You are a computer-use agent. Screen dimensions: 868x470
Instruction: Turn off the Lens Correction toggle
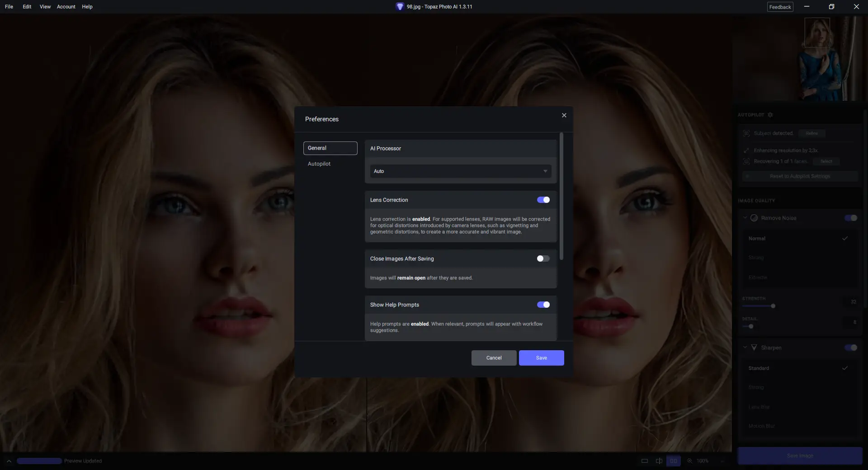[543, 200]
